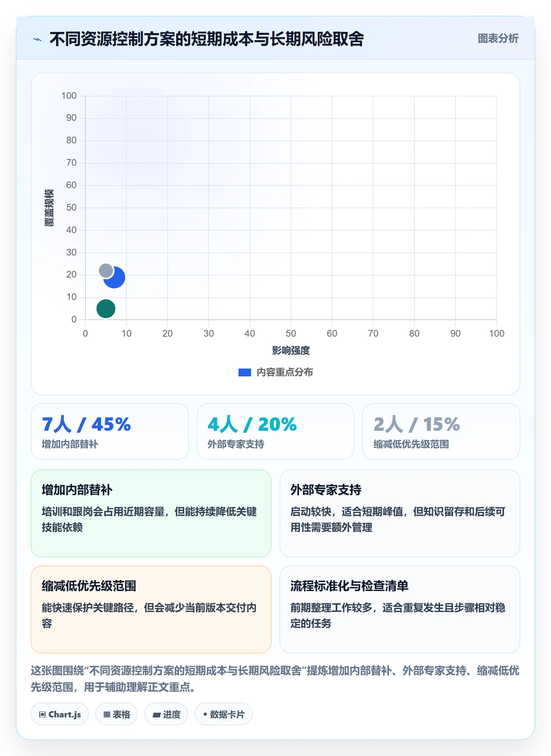Open the 流程标准化与检查清单 card
The image size is (551, 756).
tap(400, 610)
